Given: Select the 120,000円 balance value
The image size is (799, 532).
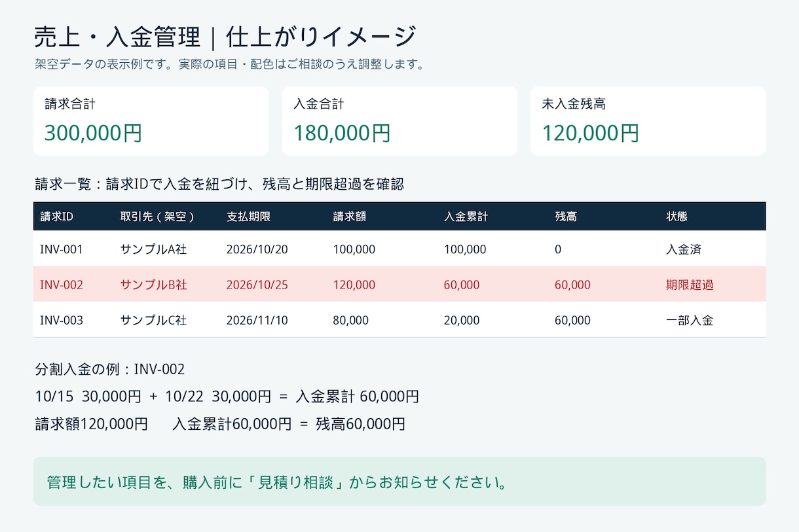Looking at the screenshot, I should 590,133.
